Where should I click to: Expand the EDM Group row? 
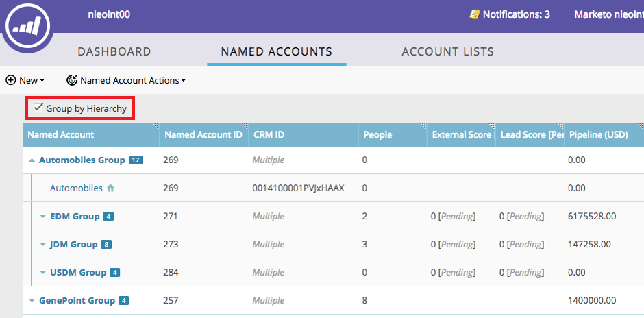[43, 217]
